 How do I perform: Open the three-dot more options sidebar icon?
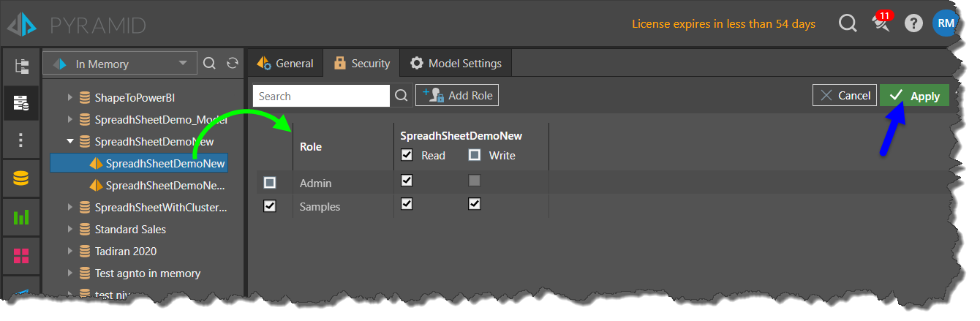[x=21, y=140]
